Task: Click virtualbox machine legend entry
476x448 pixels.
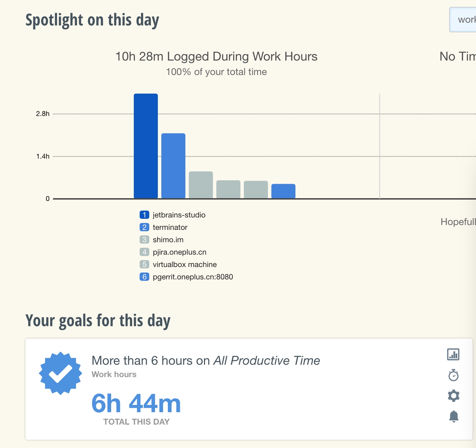Action: [185, 264]
